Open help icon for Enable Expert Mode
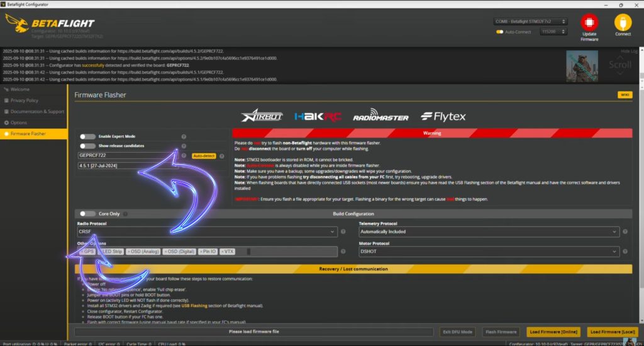Screen dimensions: 644x346 (x=184, y=137)
